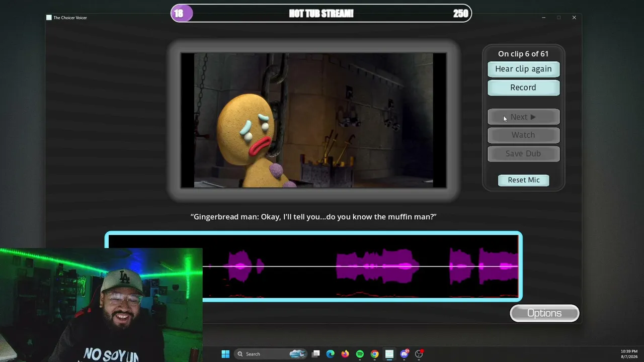644x362 pixels.
Task: Open the Windows Start menu
Action: point(225,354)
